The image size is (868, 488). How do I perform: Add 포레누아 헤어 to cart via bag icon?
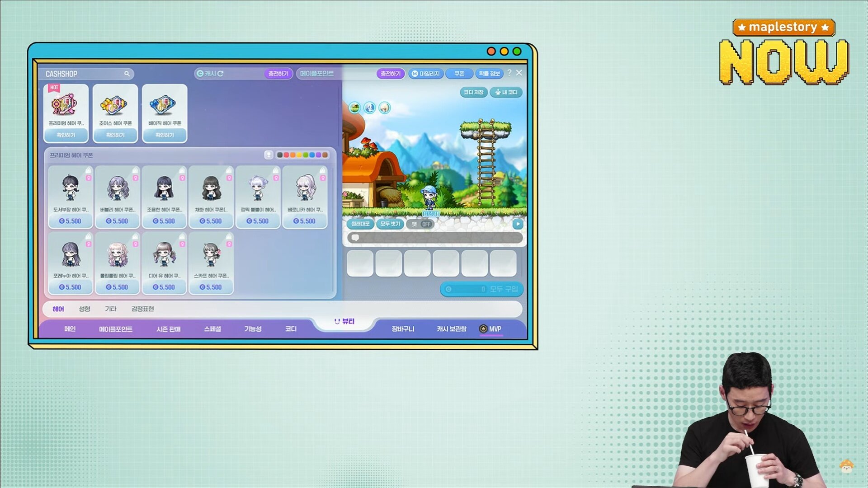click(89, 236)
